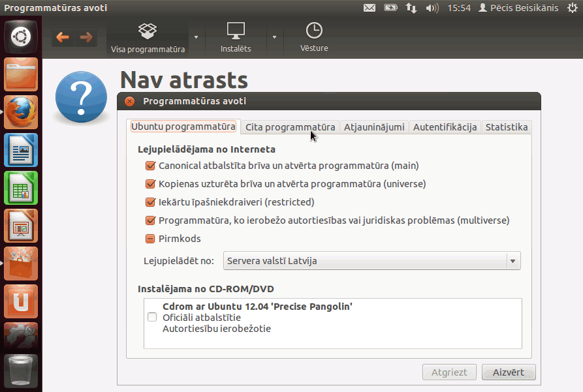Open System Settings from the launcher
The height and width of the screenshot is (392, 583).
(x=21, y=337)
